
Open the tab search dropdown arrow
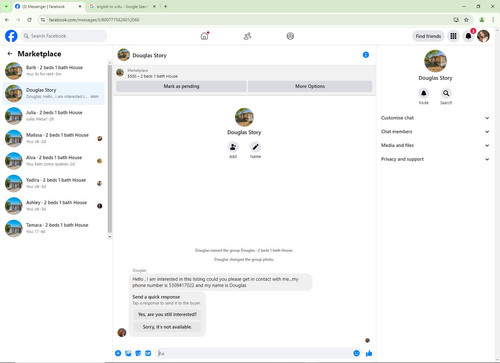6,6
